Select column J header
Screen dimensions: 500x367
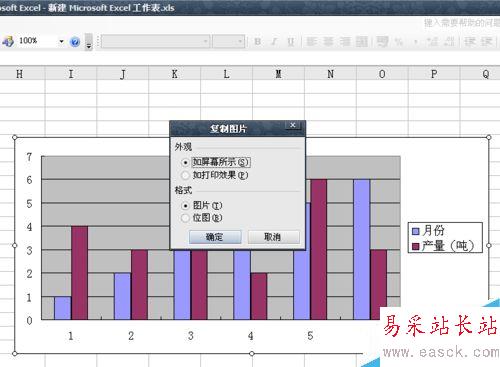(x=123, y=74)
